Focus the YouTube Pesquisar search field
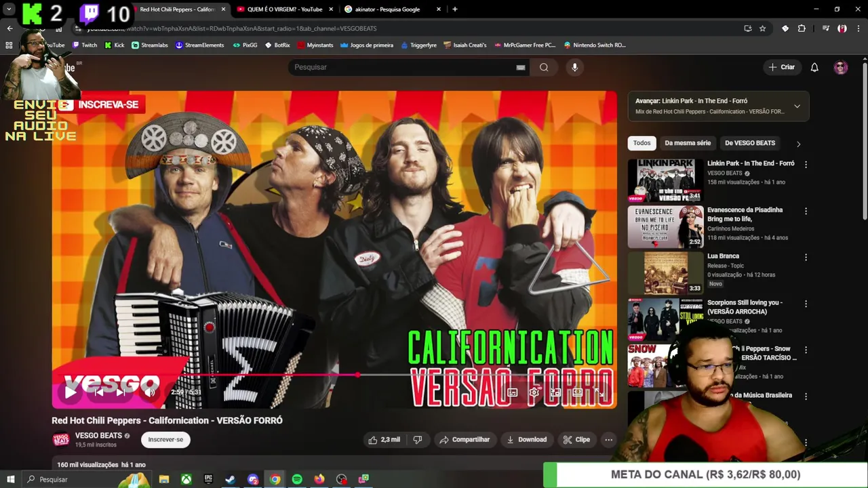The width and height of the screenshot is (868, 488). [x=403, y=67]
